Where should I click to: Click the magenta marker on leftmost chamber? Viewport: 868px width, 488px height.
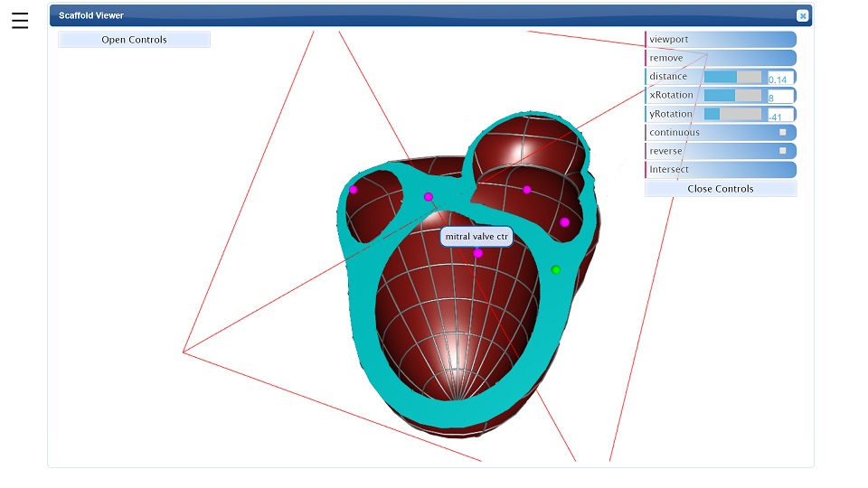coord(354,190)
